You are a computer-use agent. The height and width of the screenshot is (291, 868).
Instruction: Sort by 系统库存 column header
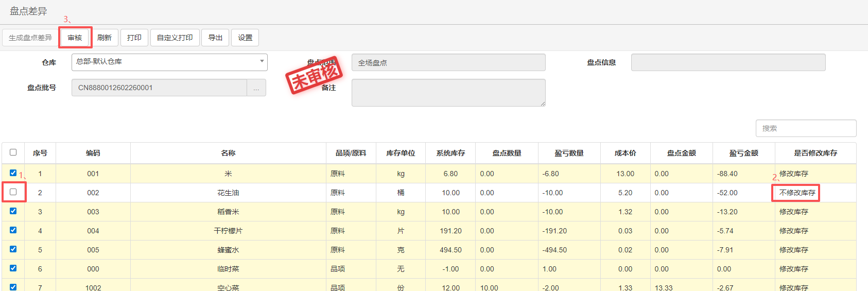pyautogui.click(x=450, y=153)
